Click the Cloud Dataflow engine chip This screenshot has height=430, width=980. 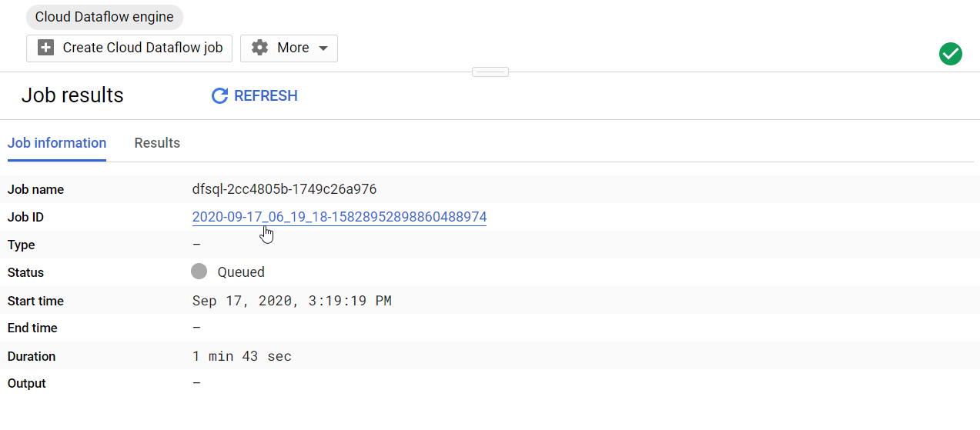(x=105, y=17)
